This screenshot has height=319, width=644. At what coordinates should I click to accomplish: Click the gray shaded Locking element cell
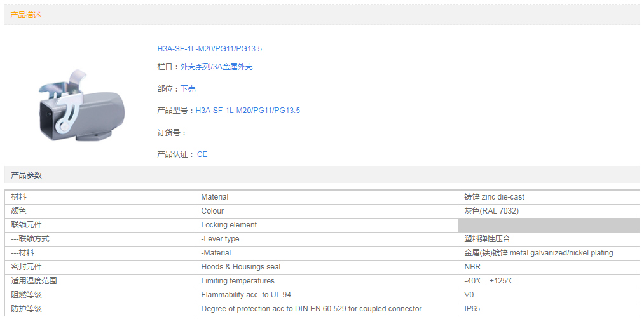pyautogui.click(x=548, y=225)
